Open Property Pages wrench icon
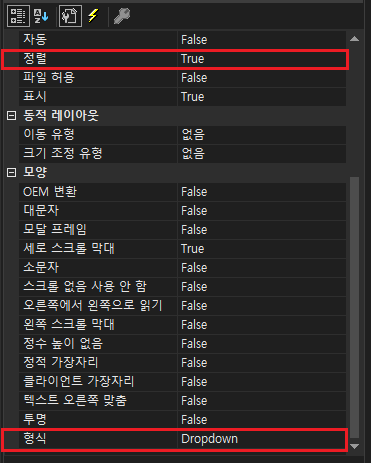 122,16
